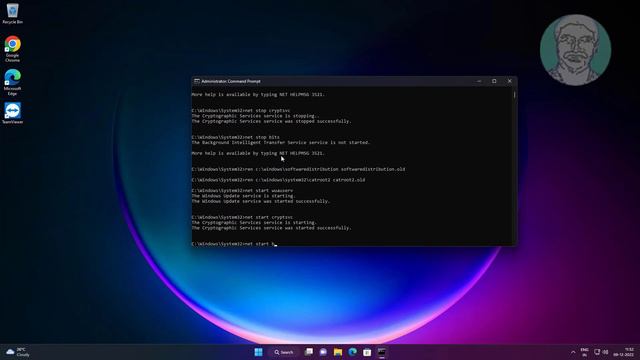This screenshot has height=360, width=640.
Task: Select the Command Prompt taskbar icon
Action: click(x=382, y=352)
